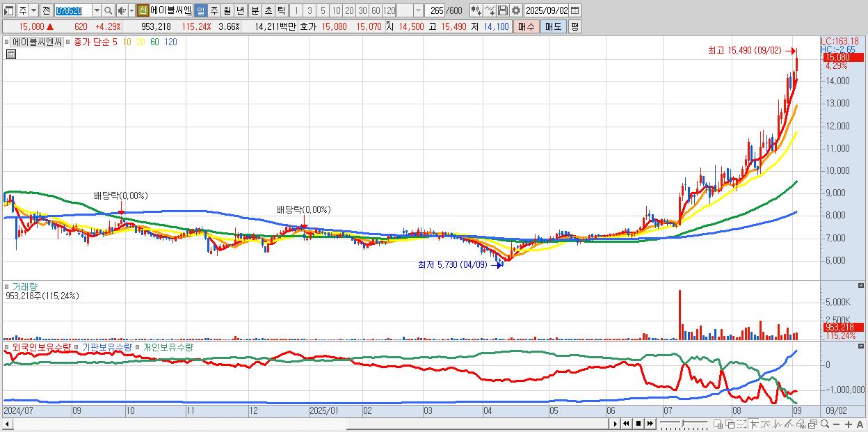Click the green 신 badge icon
The height and width of the screenshot is (432, 868).
pyautogui.click(x=142, y=10)
